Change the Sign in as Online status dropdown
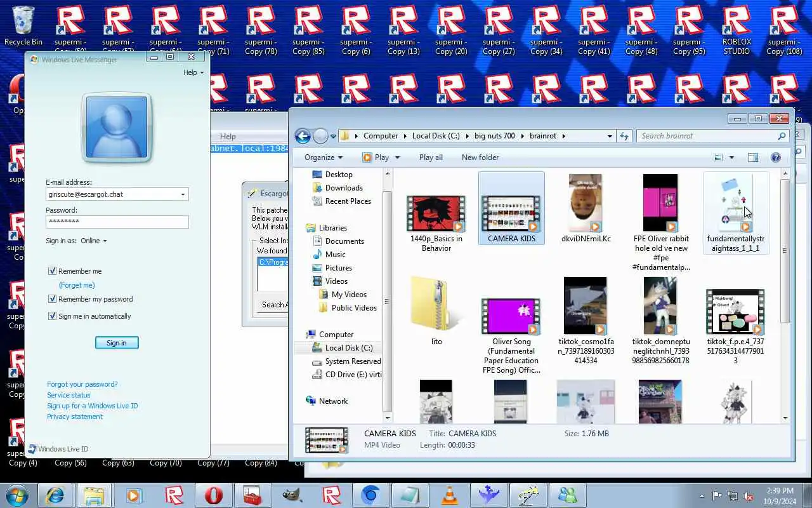The image size is (812, 508). click(x=94, y=241)
